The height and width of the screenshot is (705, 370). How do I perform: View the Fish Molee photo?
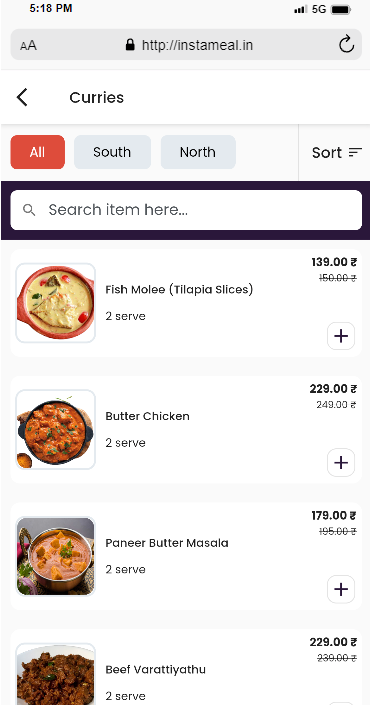(56, 303)
